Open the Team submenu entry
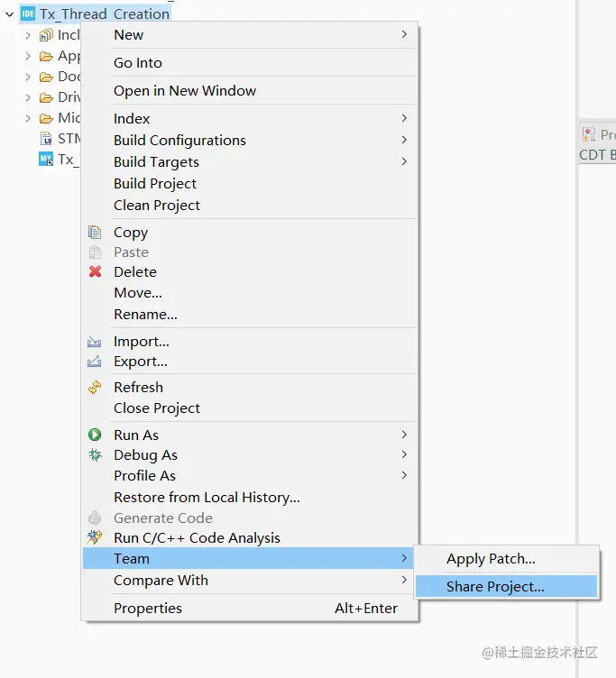 click(249, 558)
